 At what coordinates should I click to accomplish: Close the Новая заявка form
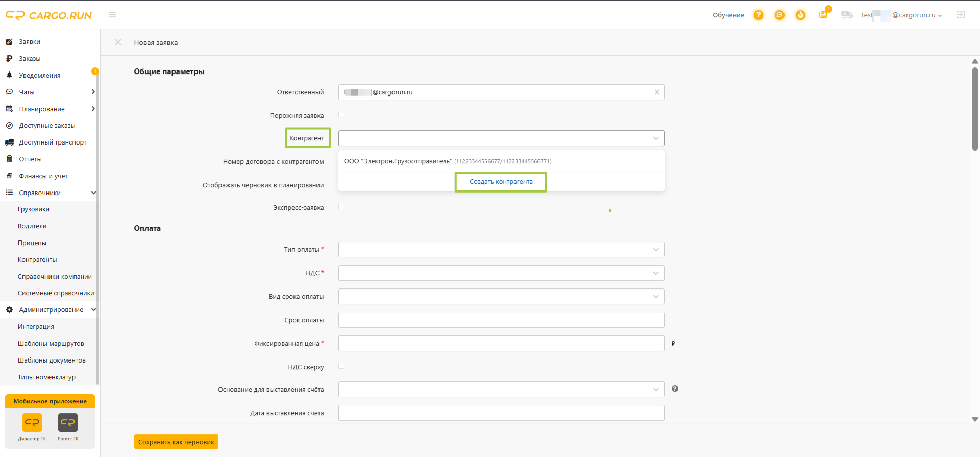coord(118,42)
